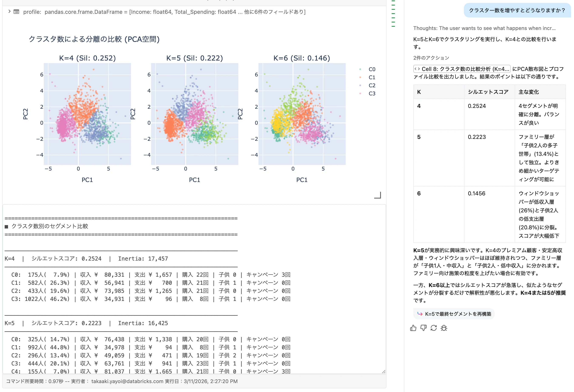Click the row with 582人( 26.3%)
Viewport: 574px width, 392px height.
(151, 283)
